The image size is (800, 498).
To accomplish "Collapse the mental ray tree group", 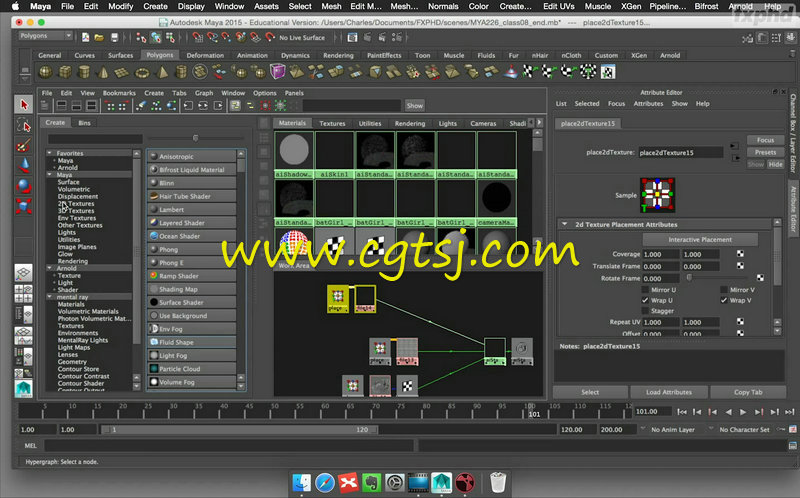I will point(49,296).
